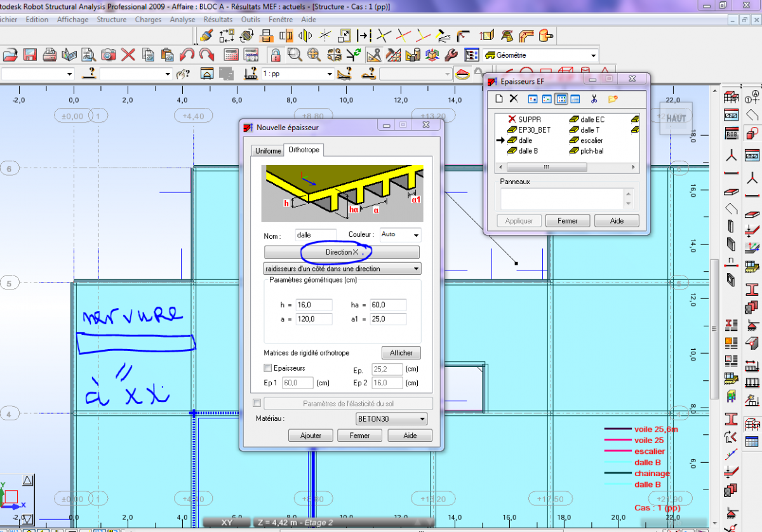
Task: Click the paintbrush icon in the top toolbar
Action: pyautogui.click(x=206, y=35)
